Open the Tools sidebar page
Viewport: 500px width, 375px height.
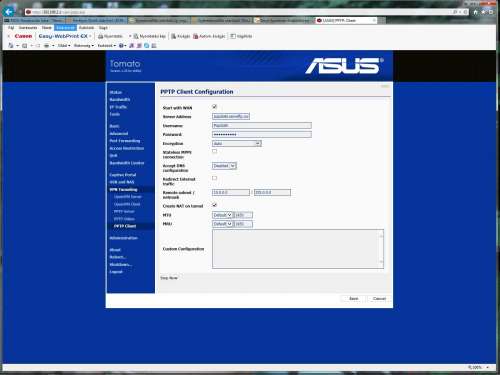click(x=115, y=114)
